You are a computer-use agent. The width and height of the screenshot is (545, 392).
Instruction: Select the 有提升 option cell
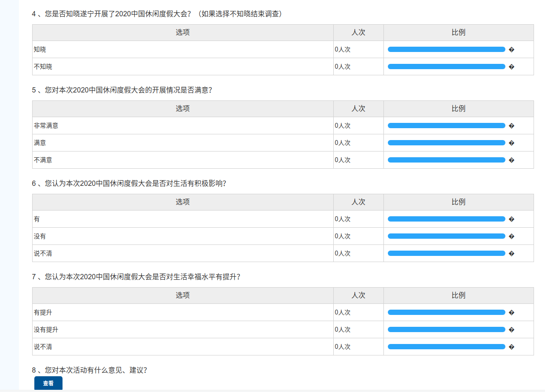click(x=43, y=312)
